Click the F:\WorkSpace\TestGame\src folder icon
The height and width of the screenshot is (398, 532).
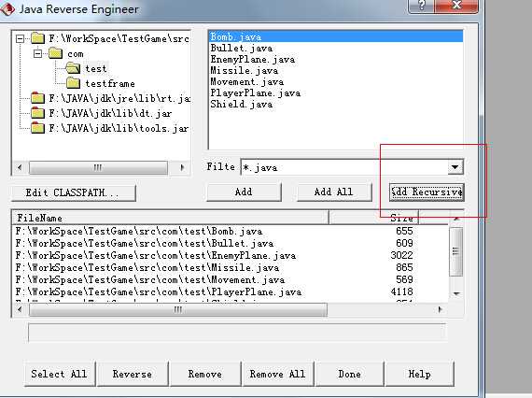[37, 38]
